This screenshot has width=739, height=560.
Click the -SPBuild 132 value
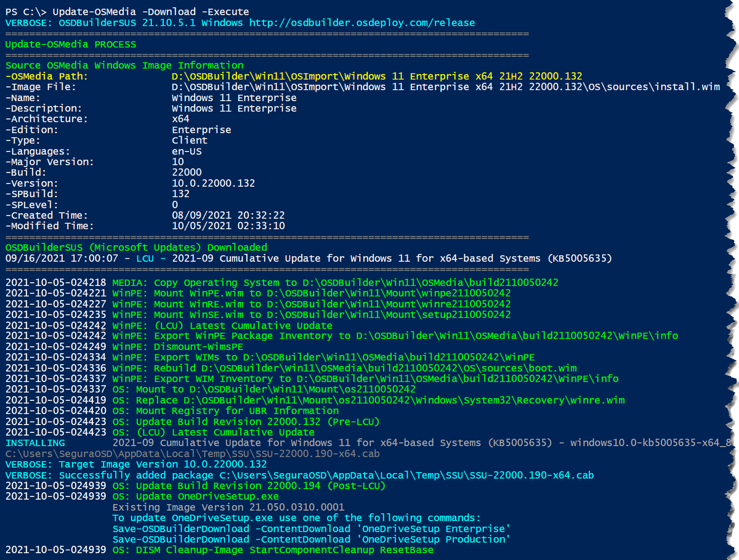[x=181, y=193]
